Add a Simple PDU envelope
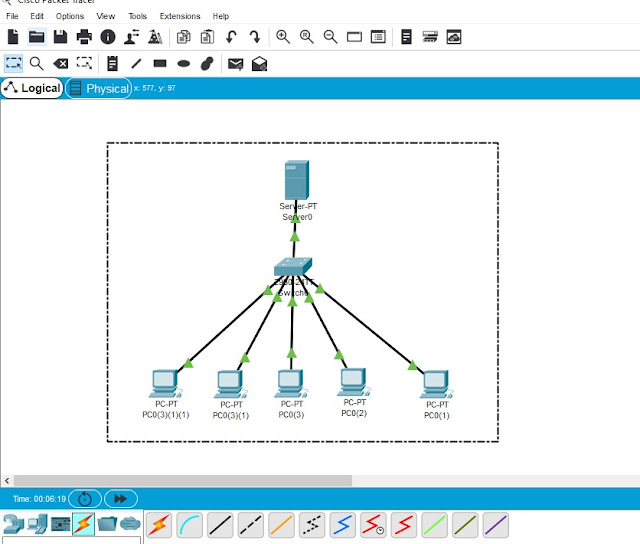 point(236,64)
